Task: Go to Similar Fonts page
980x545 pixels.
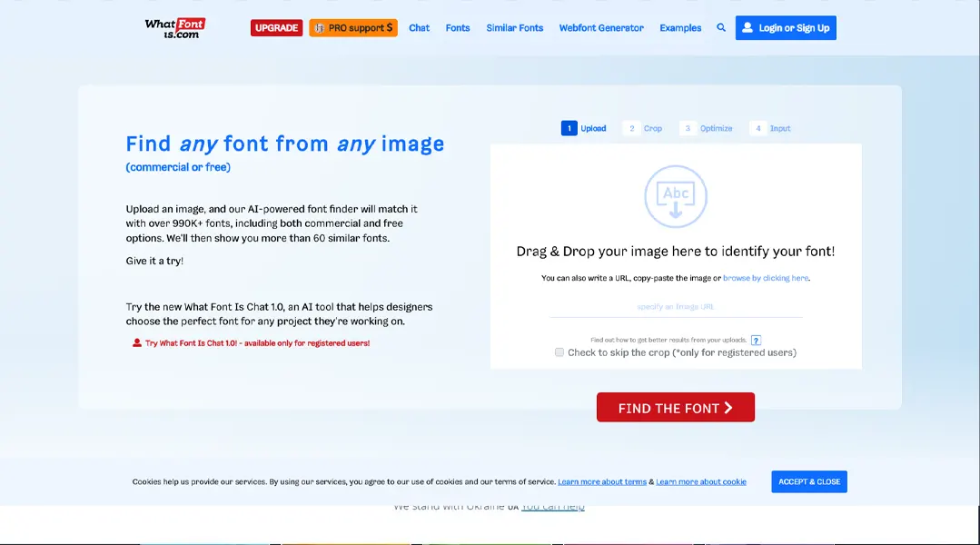Action: (x=514, y=27)
